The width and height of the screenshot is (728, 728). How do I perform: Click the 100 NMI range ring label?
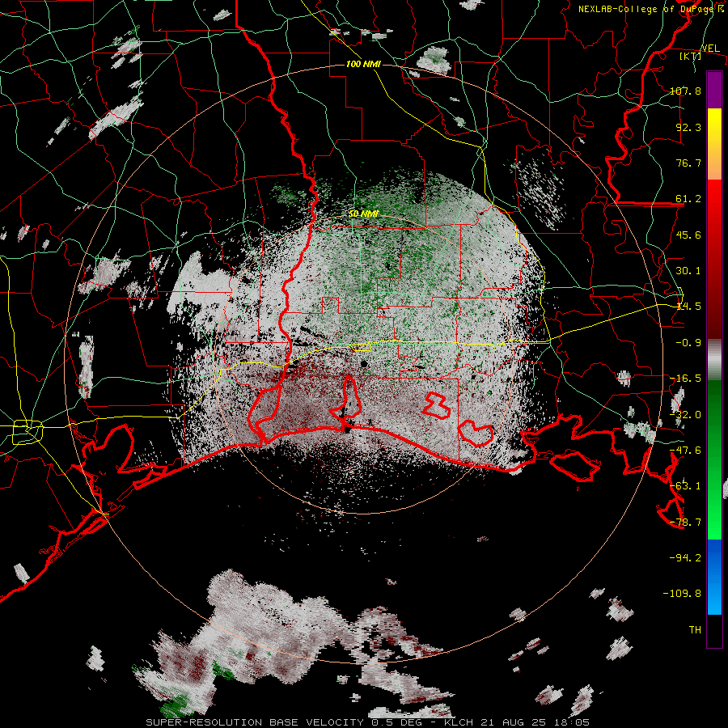tap(363, 64)
